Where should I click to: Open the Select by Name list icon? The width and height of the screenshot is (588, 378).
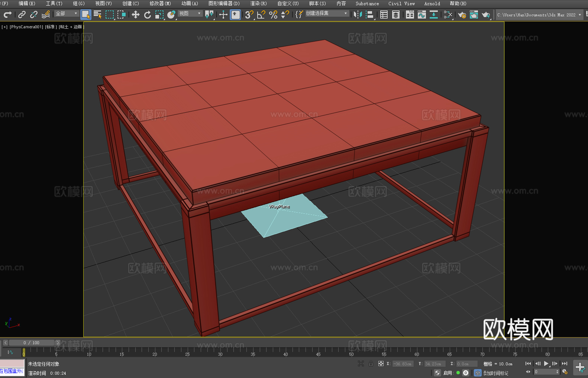pyautogui.click(x=98, y=14)
